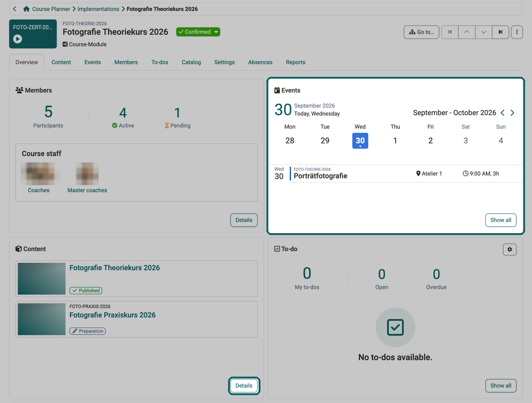
Task: Open the Go to… navigation dropdown
Action: pos(421,32)
